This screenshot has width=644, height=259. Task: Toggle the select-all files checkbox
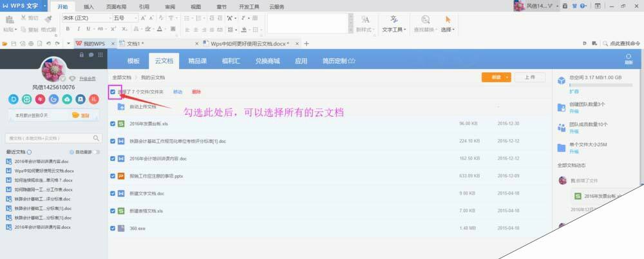(x=113, y=92)
